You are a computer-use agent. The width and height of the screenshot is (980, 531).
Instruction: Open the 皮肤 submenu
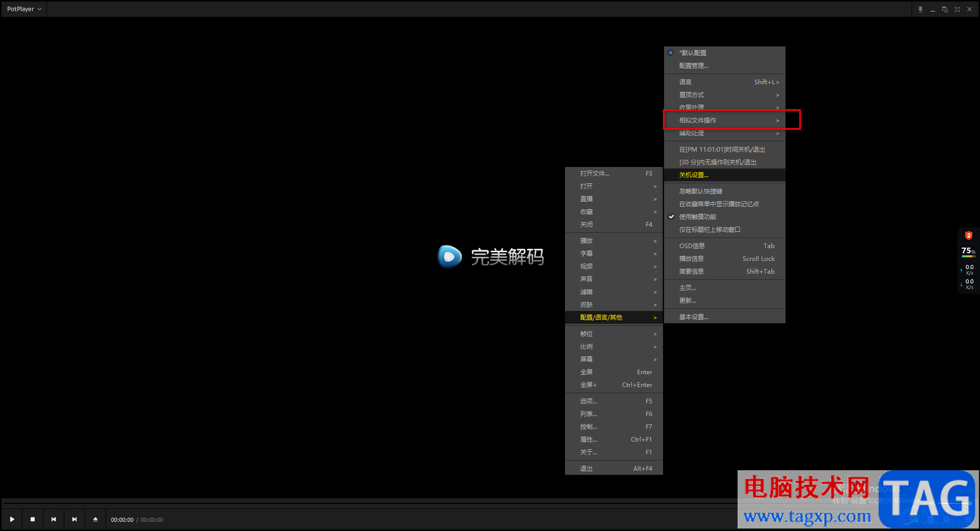[614, 305]
